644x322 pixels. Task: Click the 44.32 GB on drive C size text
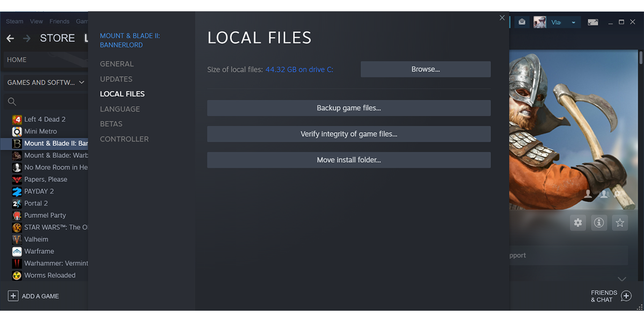click(299, 69)
